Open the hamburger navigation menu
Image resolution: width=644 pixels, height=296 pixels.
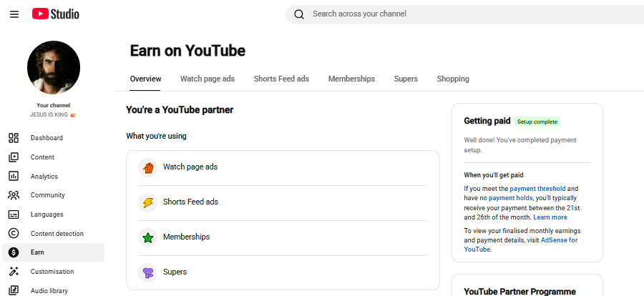click(x=14, y=14)
